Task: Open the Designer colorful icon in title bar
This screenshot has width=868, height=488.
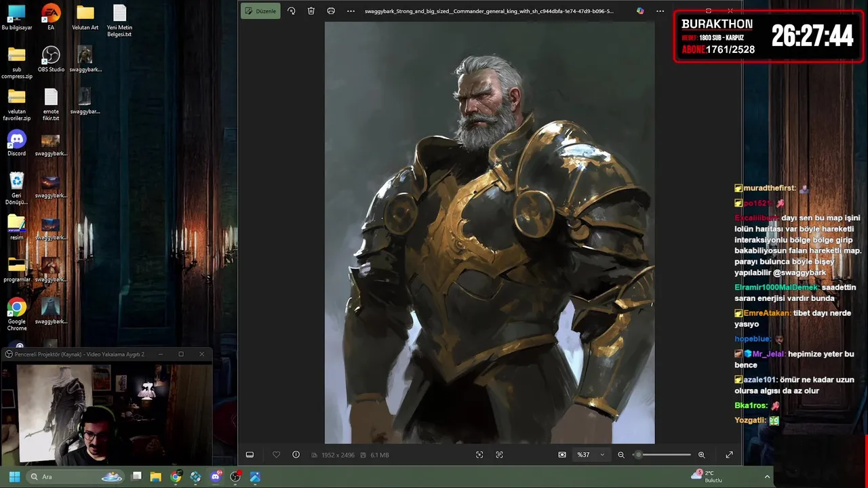Action: [640, 11]
